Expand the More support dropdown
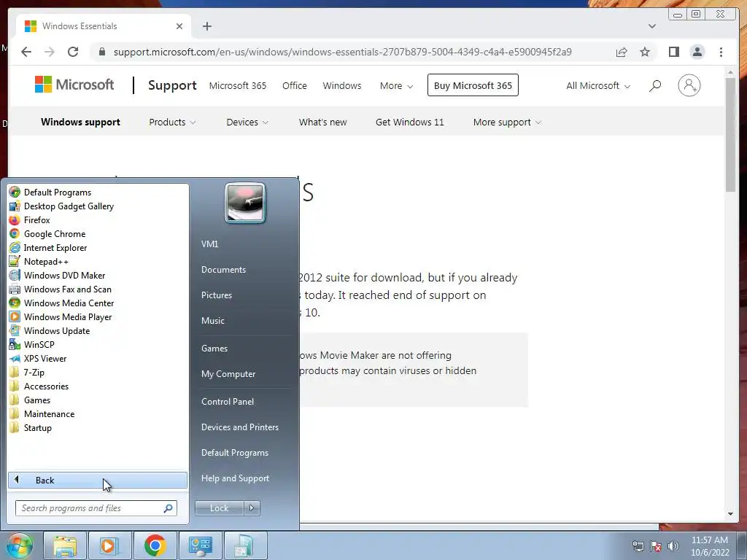The height and width of the screenshot is (560, 747). (x=508, y=122)
